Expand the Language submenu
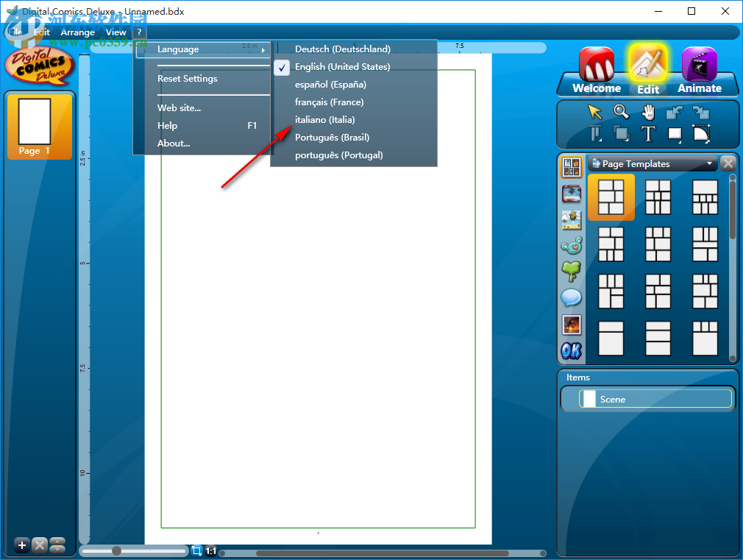 203,49
